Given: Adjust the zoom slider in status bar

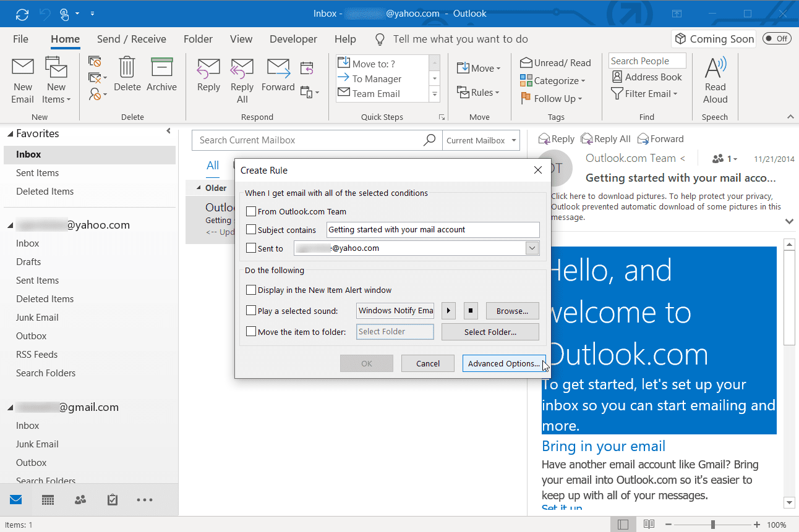Looking at the screenshot, I should [714, 525].
